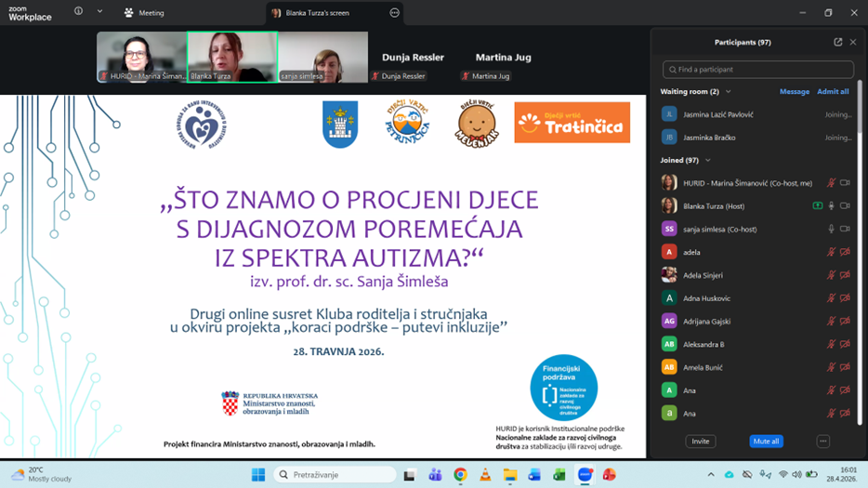Toggle camera icon for Adna Huskovic

tap(845, 298)
